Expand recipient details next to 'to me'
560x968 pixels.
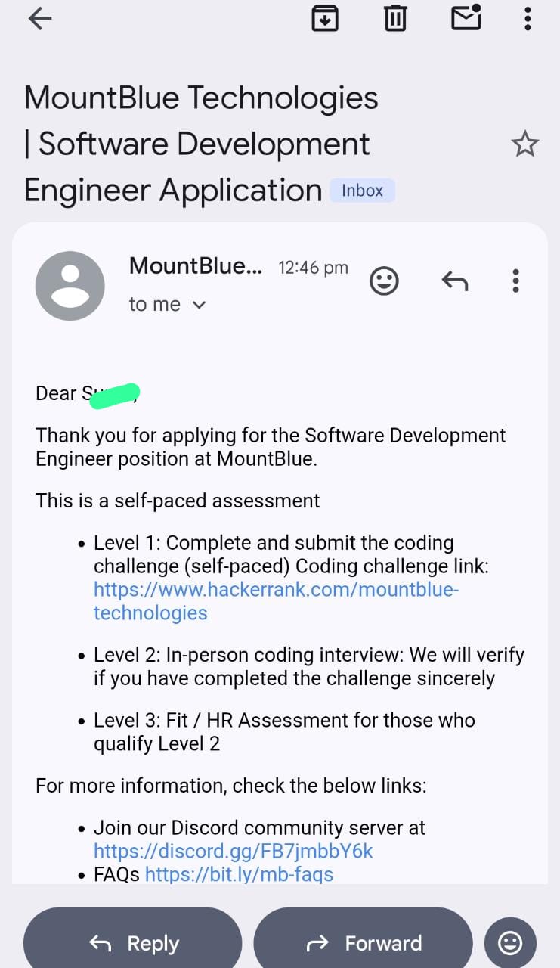pyautogui.click(x=199, y=305)
